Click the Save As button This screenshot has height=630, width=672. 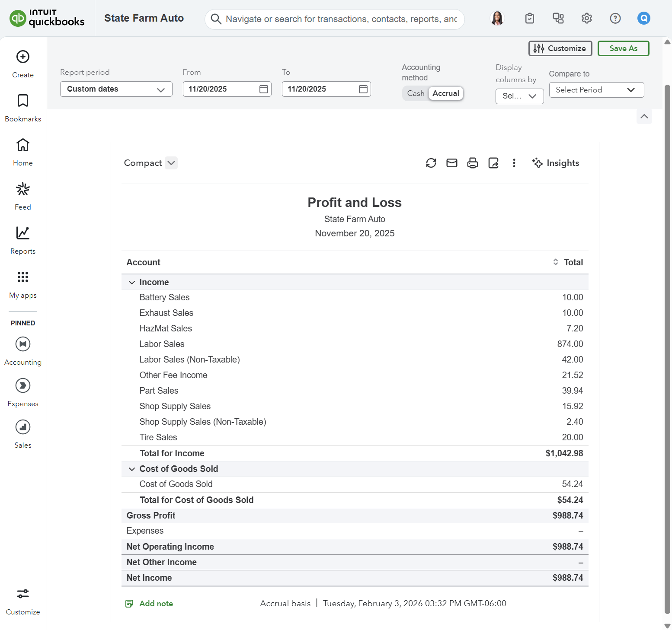pos(623,48)
